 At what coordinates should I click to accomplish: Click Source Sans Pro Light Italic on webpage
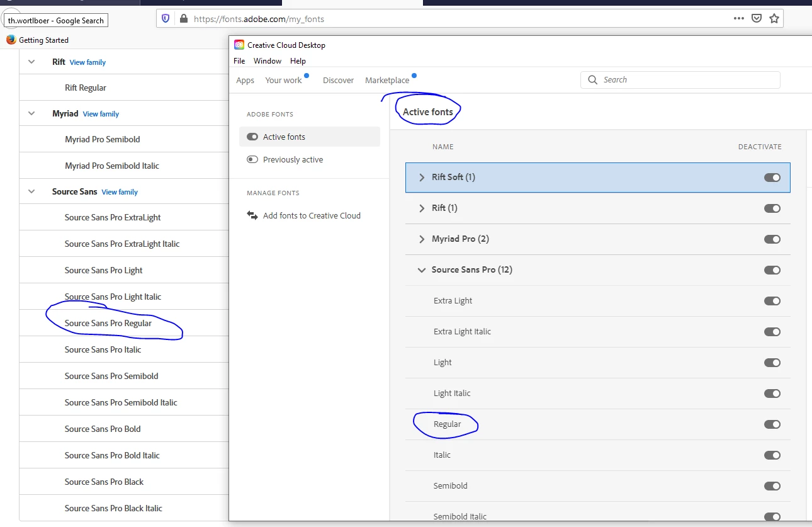pos(113,297)
